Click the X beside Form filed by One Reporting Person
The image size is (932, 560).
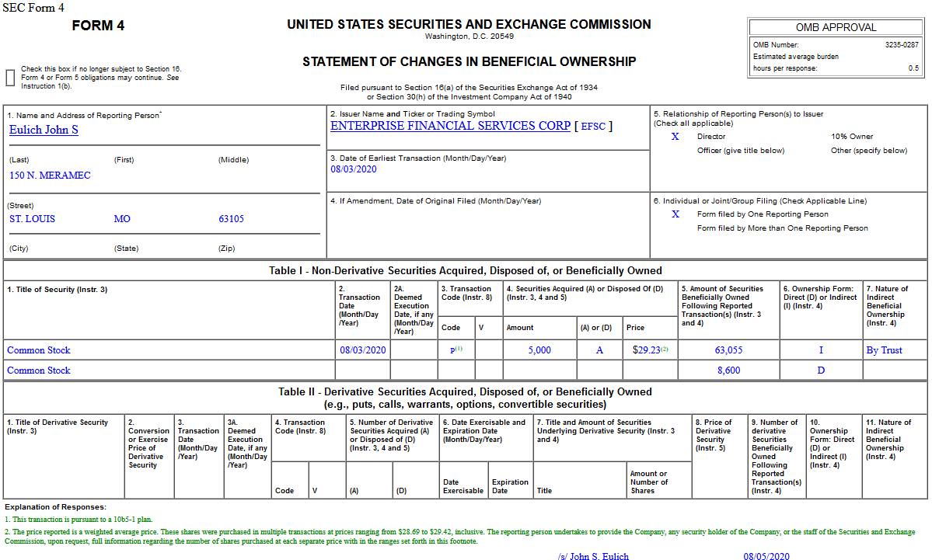(675, 214)
